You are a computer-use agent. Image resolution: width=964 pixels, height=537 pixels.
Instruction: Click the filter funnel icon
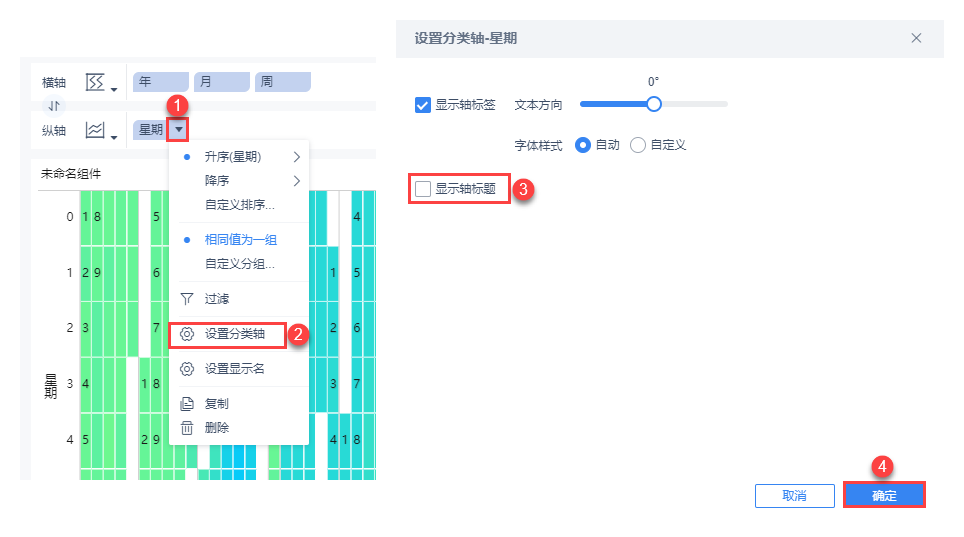click(186, 298)
